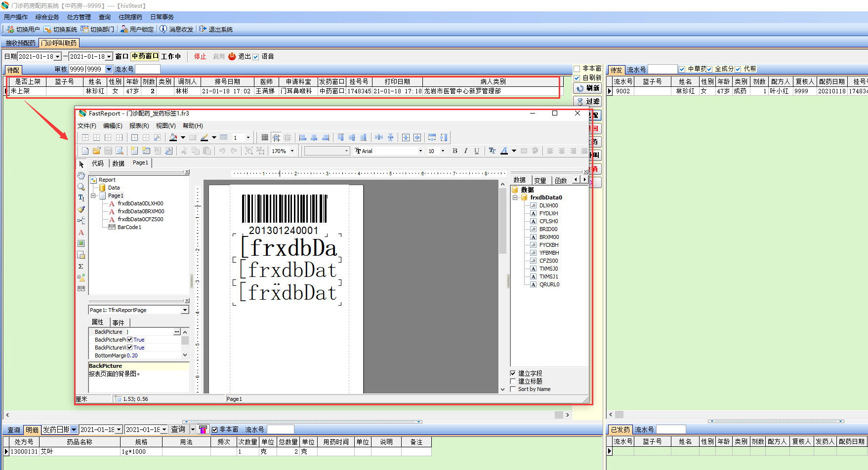
Task: Open a report file with folder icon
Action: [x=96, y=151]
